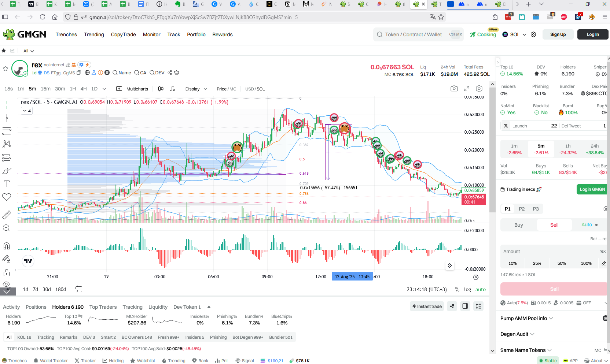Click the Login GMGN button

pos(592,189)
